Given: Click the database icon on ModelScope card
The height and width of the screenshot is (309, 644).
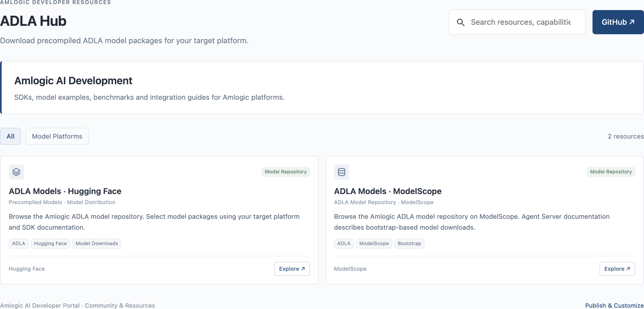Looking at the screenshot, I should (x=342, y=172).
